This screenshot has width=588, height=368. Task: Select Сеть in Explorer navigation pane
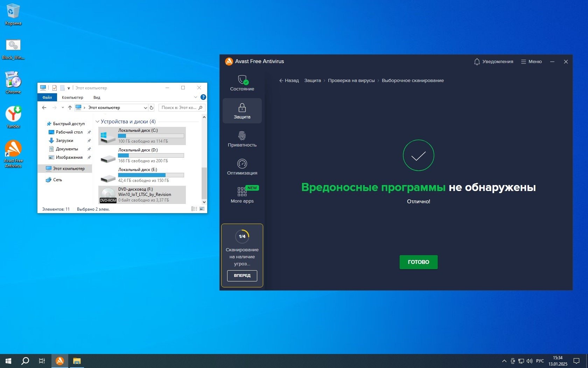click(54, 180)
